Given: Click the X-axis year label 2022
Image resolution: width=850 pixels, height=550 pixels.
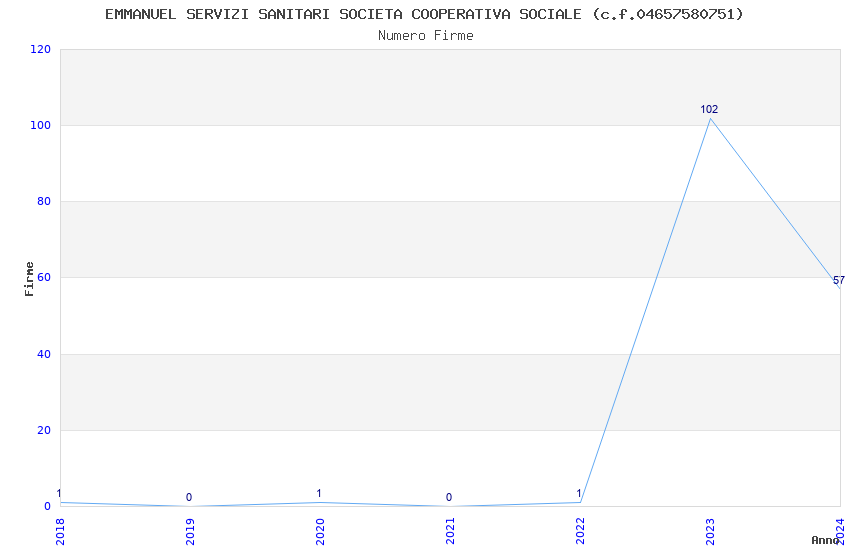Looking at the screenshot, I should click(581, 532).
